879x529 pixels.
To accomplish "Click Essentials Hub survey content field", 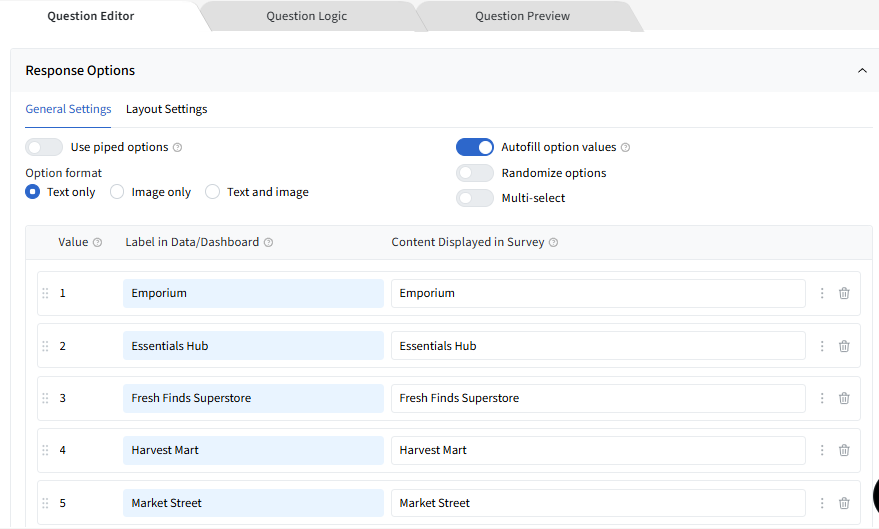I will click(x=597, y=346).
